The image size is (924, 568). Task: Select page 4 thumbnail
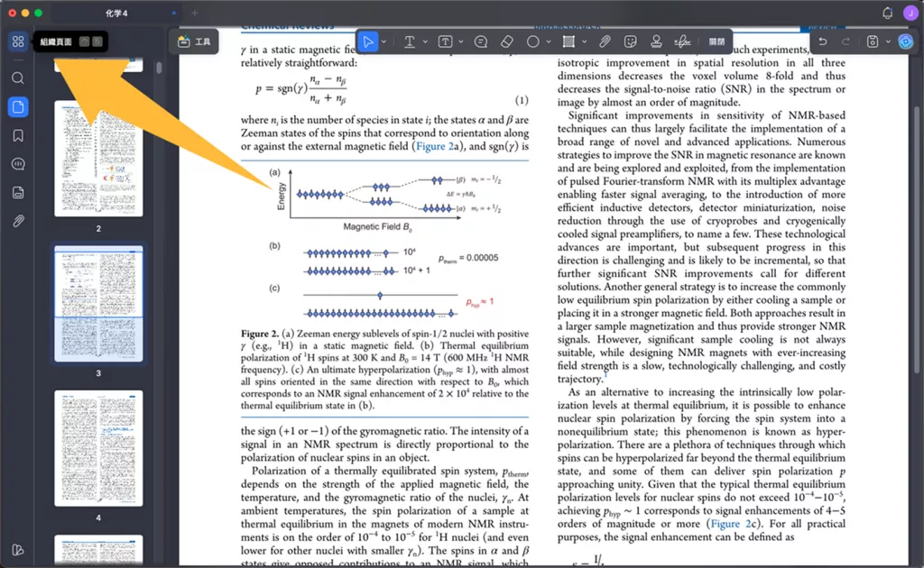pyautogui.click(x=98, y=448)
